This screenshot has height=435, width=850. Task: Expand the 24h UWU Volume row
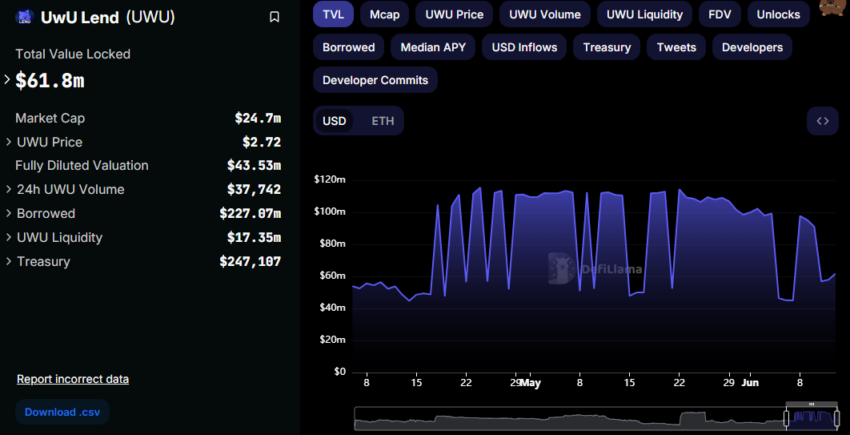pyautogui.click(x=9, y=189)
